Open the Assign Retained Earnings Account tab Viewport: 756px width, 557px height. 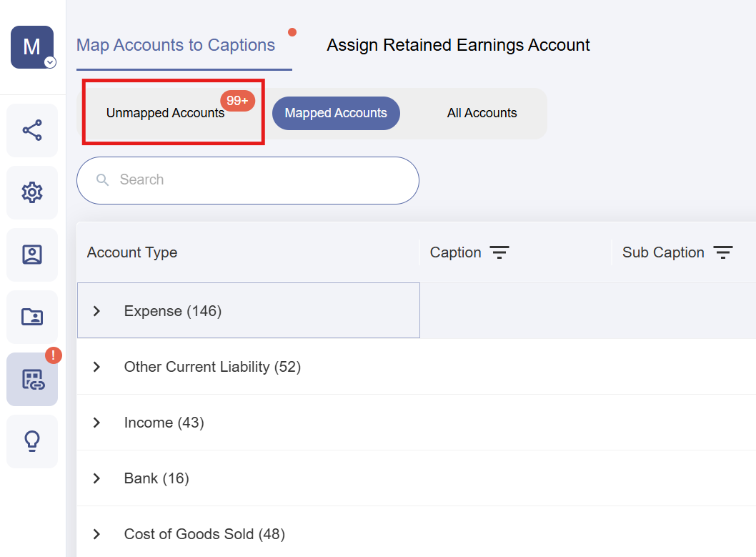458,44
